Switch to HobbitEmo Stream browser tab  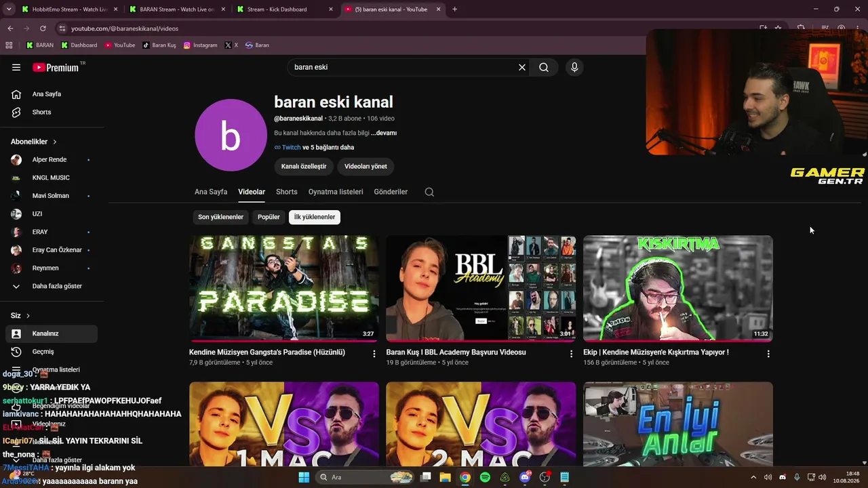70,9
